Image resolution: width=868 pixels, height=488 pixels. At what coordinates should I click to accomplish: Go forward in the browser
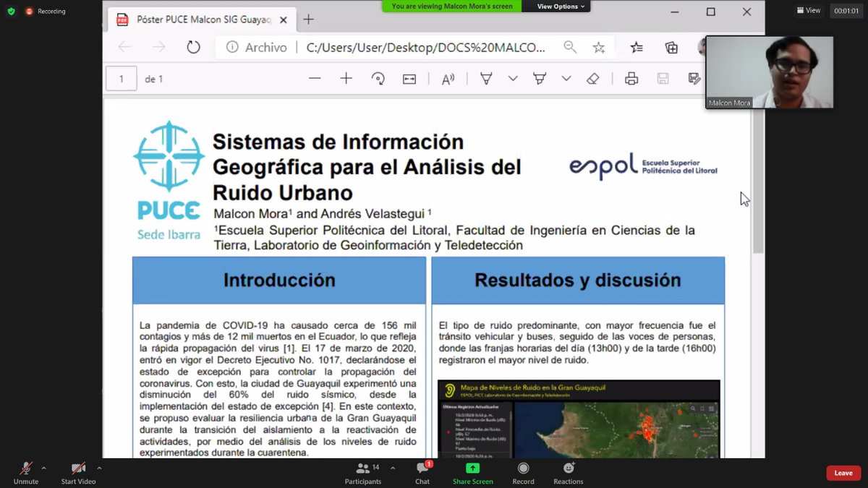158,47
